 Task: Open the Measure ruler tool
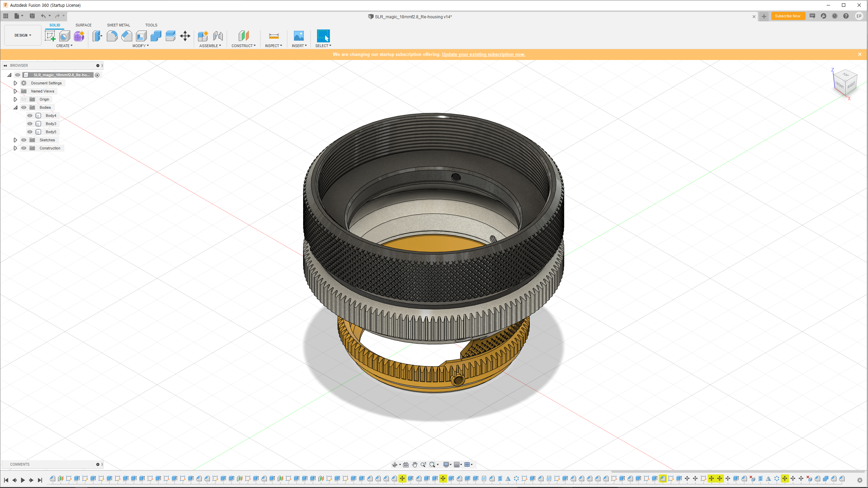274,36
